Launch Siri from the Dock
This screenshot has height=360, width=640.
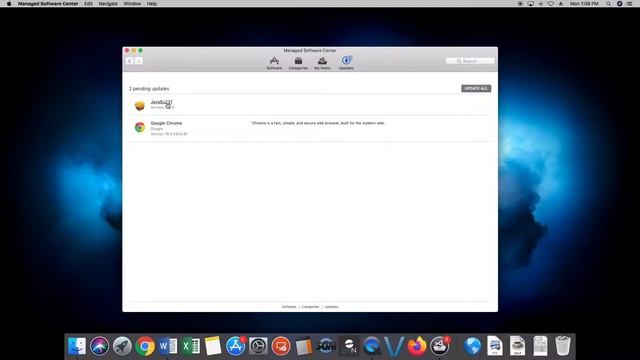100,346
